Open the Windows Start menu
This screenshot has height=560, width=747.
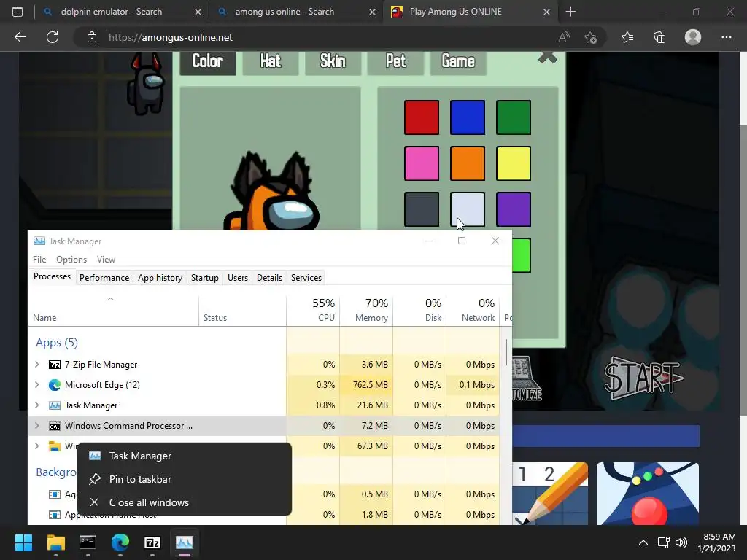[23, 542]
